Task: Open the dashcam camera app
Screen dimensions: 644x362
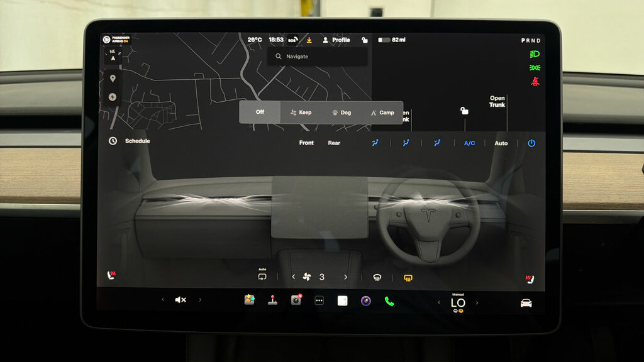Action: [x=296, y=300]
